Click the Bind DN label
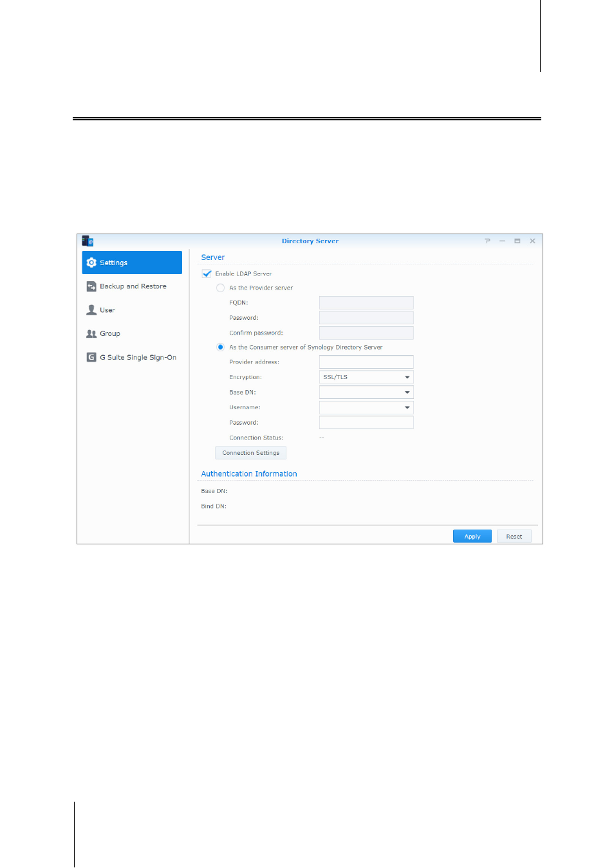The image size is (614, 868). [x=214, y=507]
